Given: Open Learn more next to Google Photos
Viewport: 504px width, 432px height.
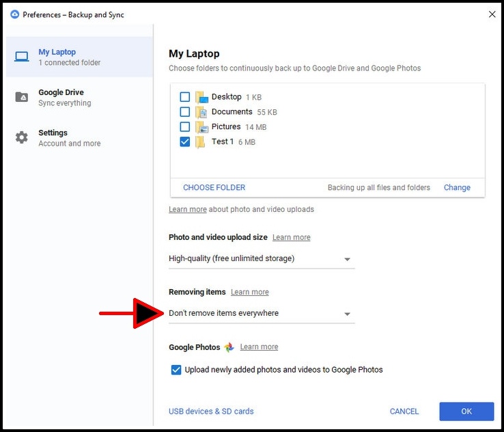Looking at the screenshot, I should click(259, 347).
